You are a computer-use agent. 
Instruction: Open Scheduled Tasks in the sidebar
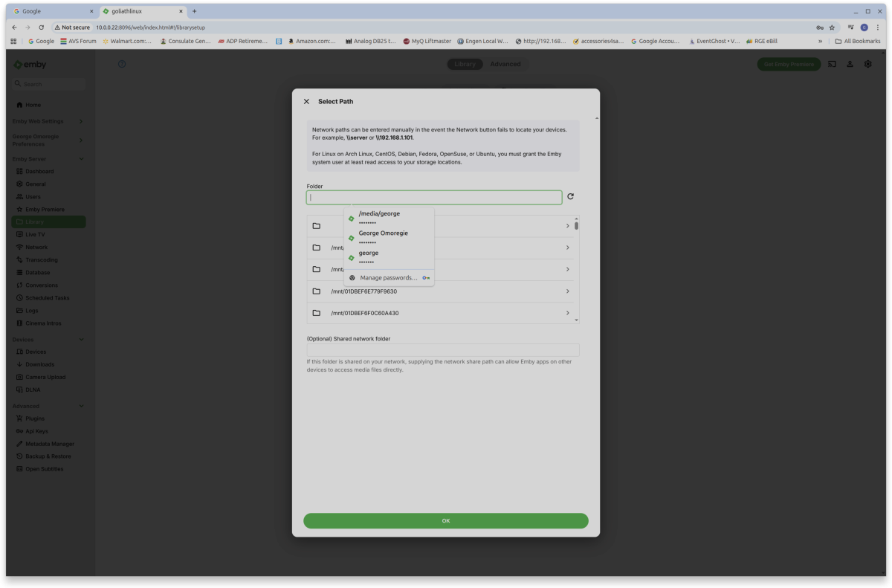pos(20,297)
